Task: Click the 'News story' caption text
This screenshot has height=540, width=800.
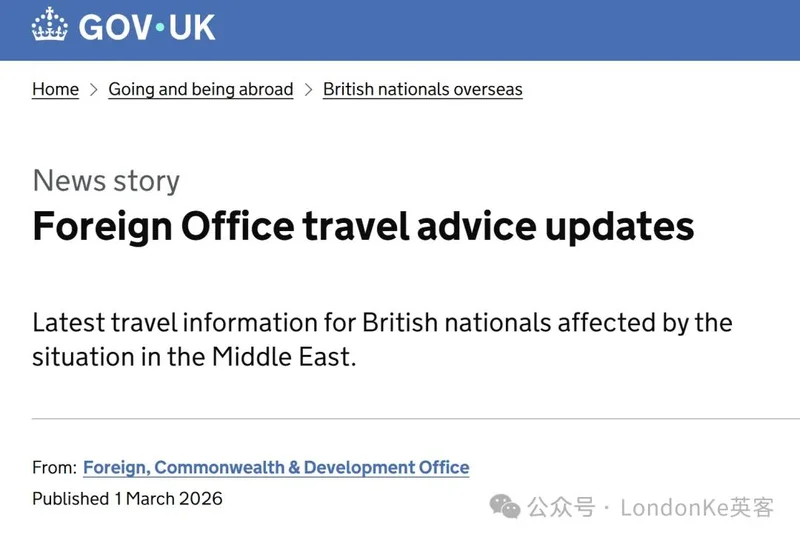Action: tap(106, 181)
